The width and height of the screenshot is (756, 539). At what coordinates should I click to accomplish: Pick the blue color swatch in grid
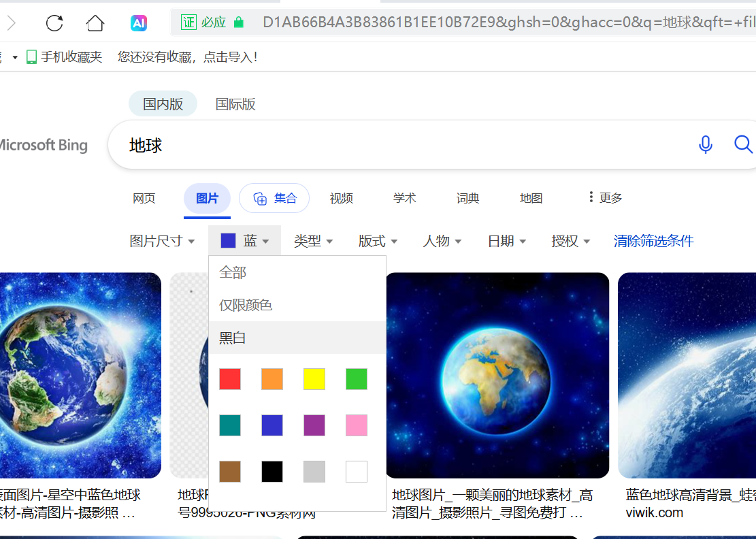[272, 425]
